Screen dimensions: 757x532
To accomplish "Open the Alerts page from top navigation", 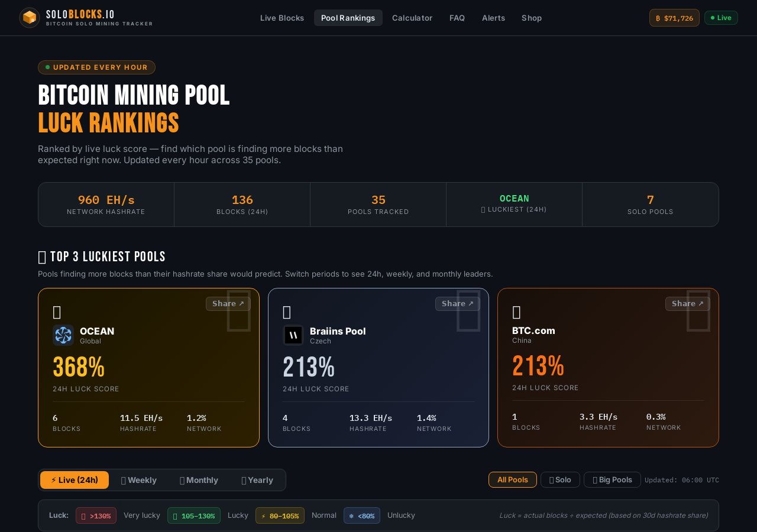I will (x=493, y=18).
